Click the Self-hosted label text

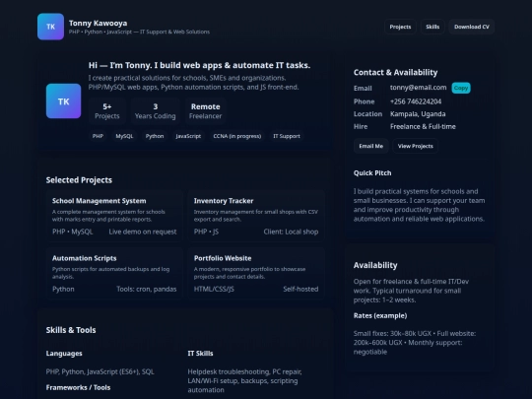tap(300, 289)
